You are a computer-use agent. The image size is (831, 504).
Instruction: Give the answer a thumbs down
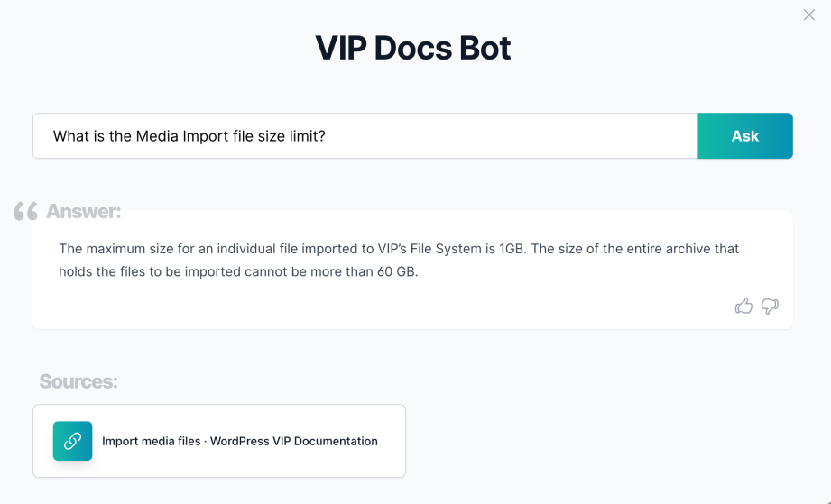pos(770,306)
